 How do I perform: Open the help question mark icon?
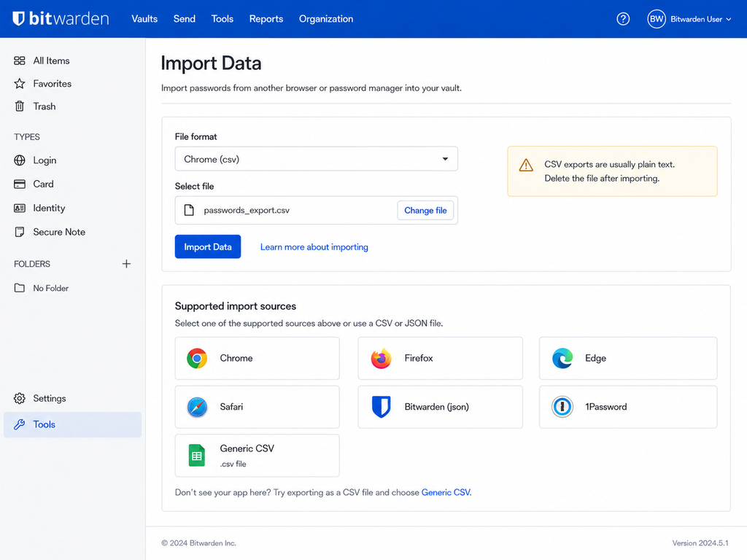coord(623,19)
